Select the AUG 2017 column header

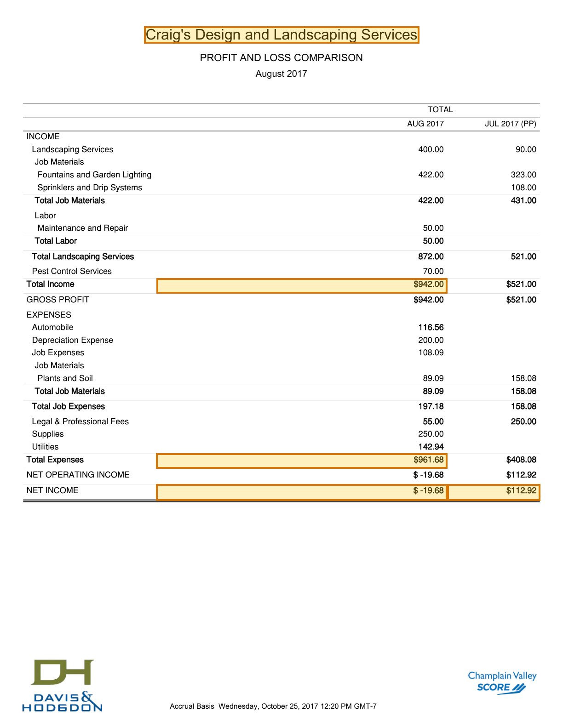pos(425,124)
